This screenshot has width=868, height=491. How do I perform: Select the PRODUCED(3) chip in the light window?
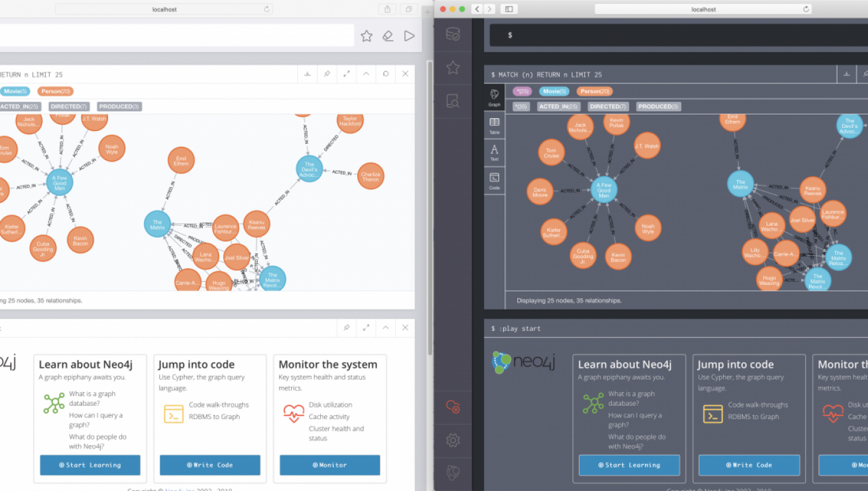coord(119,107)
